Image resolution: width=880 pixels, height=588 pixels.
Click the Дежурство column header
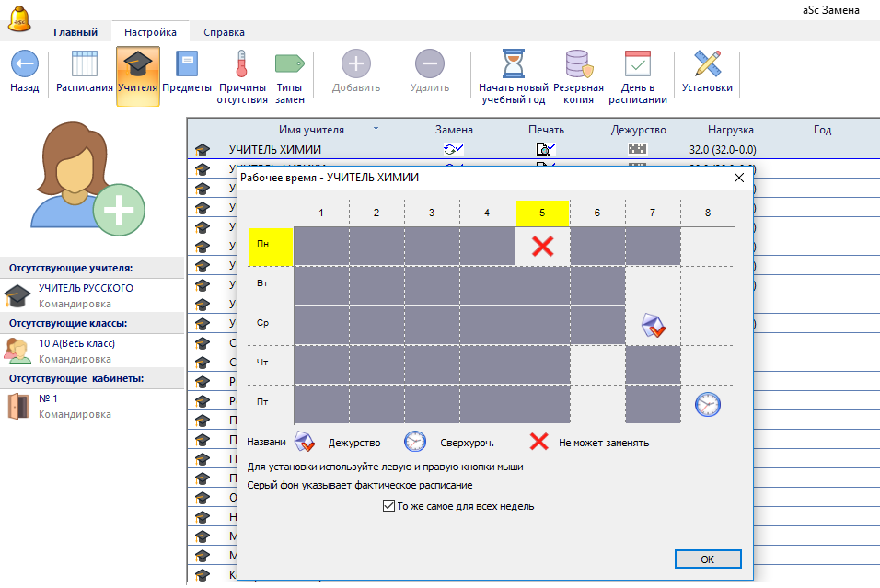click(638, 130)
